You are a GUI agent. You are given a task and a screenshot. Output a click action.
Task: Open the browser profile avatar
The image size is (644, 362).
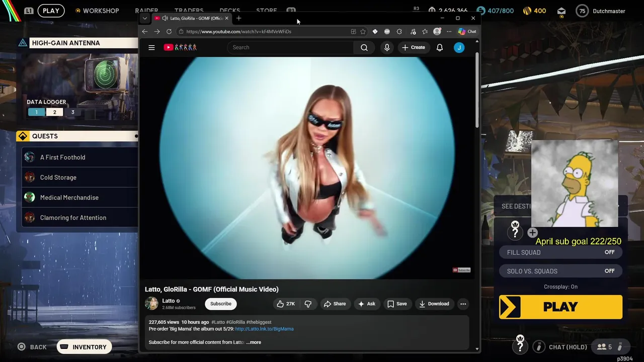[x=437, y=31]
